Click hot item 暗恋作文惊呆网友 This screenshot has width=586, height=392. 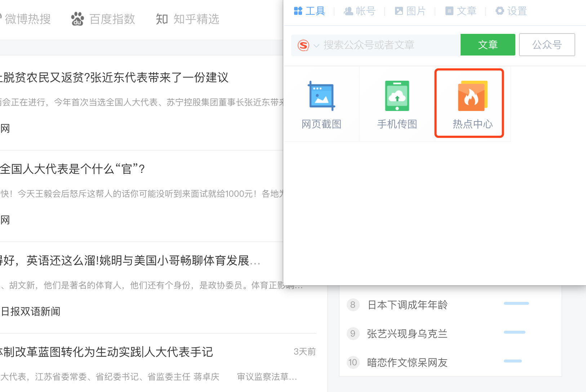pos(407,362)
